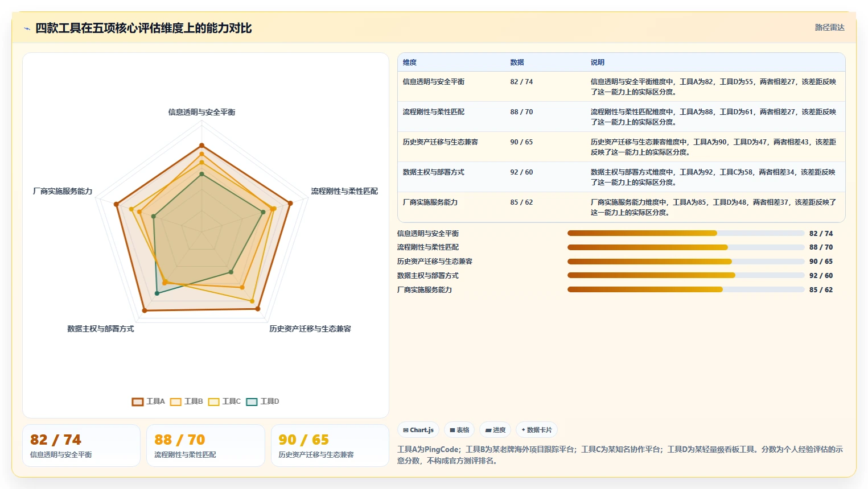Click description of 历史资产迁移 row mentioning 相差43

(713, 147)
